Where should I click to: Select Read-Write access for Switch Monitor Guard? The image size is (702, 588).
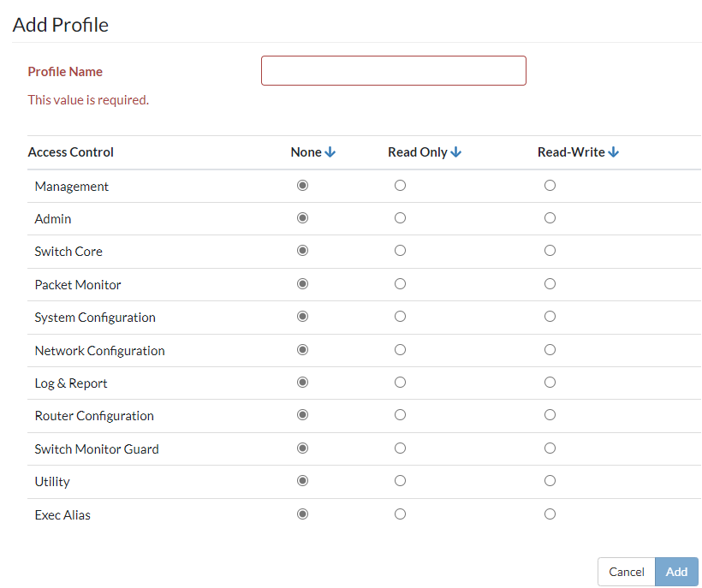pos(550,448)
